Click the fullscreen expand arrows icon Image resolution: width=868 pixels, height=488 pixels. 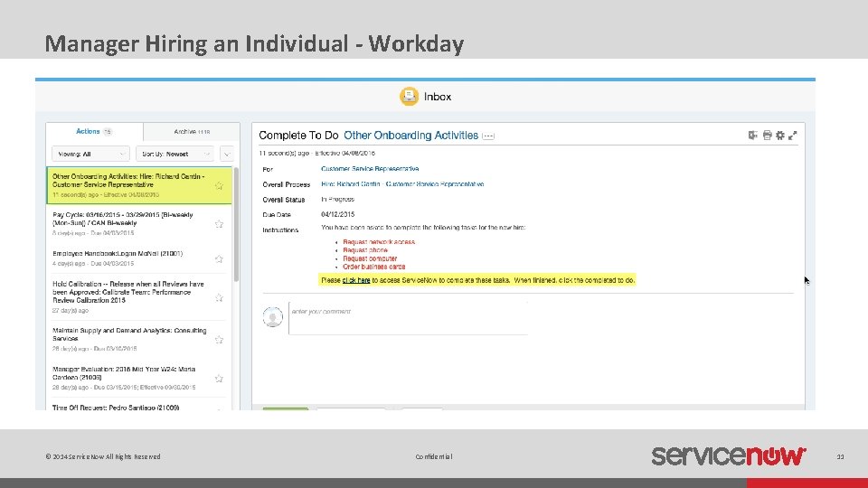[x=793, y=135]
